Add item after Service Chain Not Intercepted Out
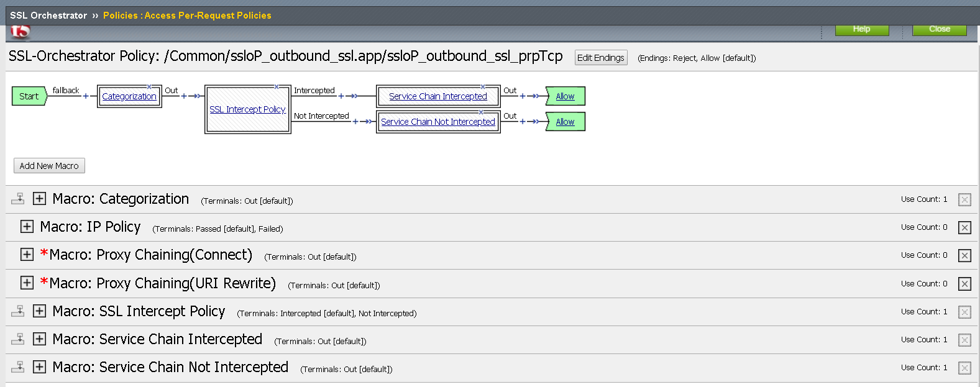980x387 pixels. 523,122
